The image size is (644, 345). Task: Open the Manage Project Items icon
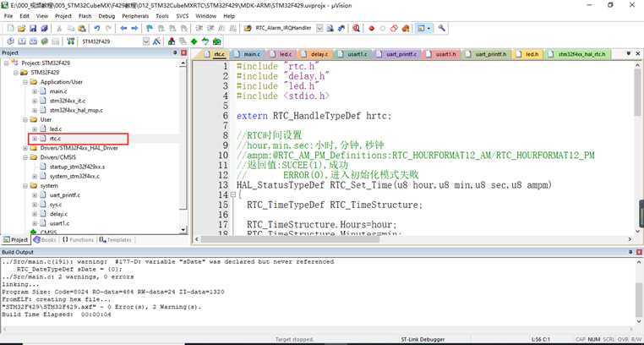(x=172, y=41)
